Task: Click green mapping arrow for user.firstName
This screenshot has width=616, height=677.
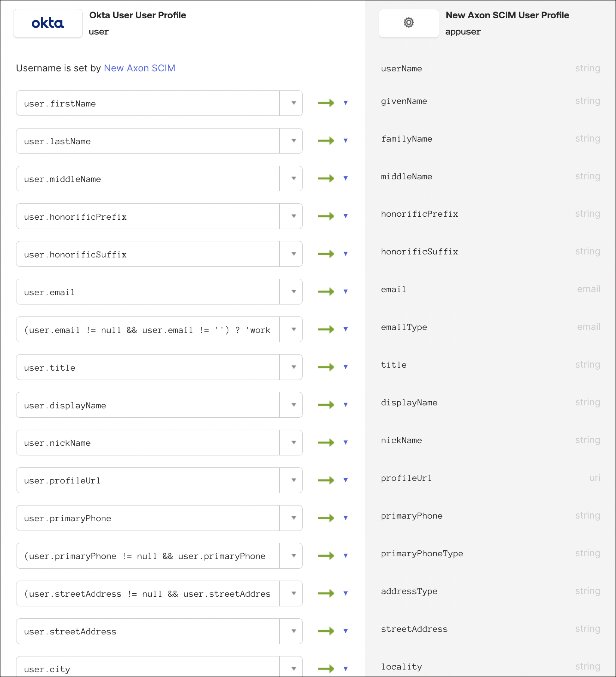Action: click(326, 103)
